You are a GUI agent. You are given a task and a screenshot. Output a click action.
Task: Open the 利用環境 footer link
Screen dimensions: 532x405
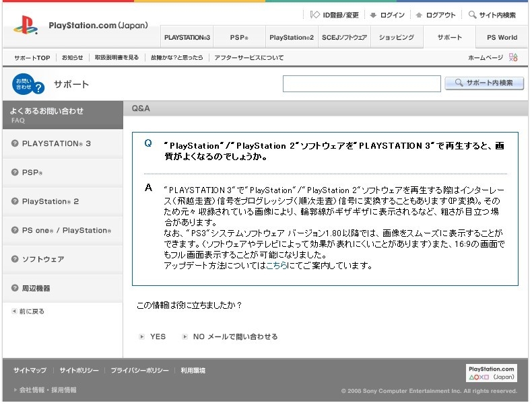point(193,371)
